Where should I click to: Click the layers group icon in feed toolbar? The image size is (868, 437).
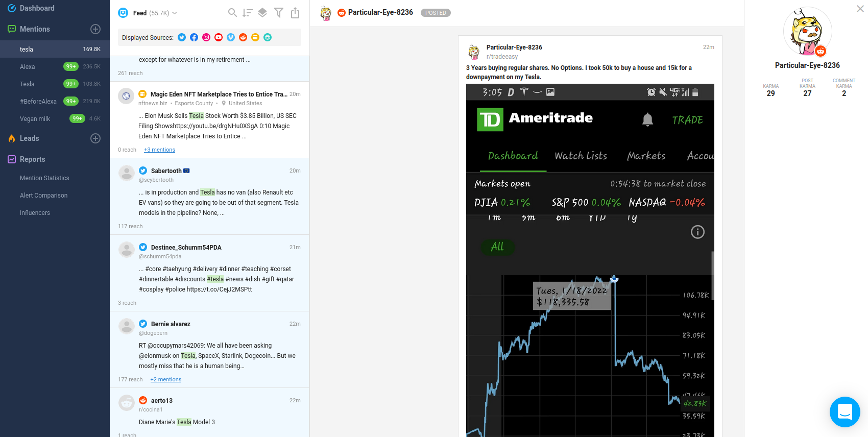tap(262, 13)
